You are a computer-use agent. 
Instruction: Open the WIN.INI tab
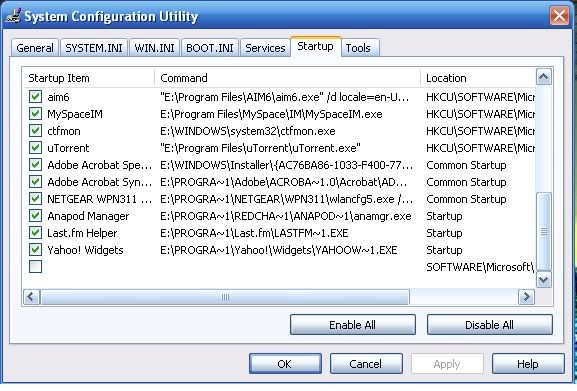(154, 48)
